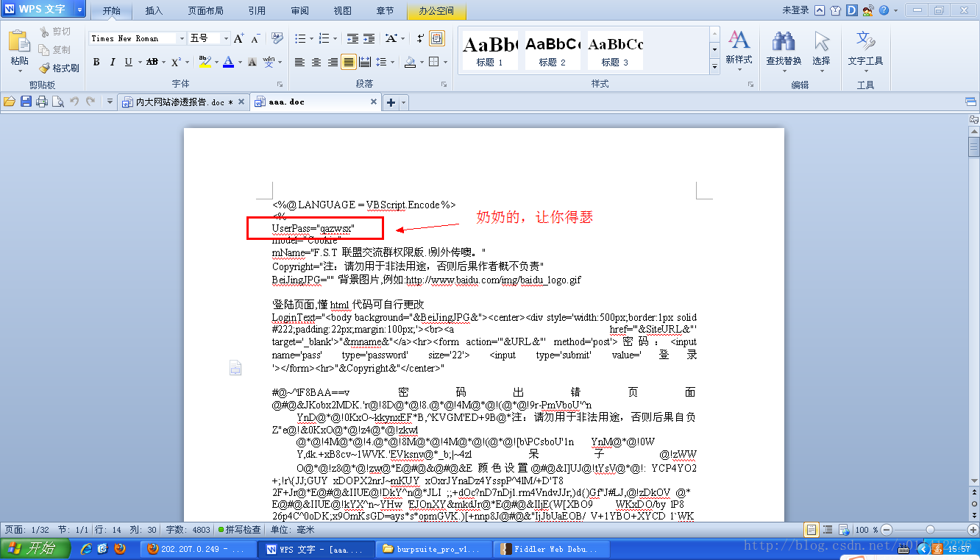Click the distributed alignment icon
This screenshot has height=560, width=980.
(366, 62)
